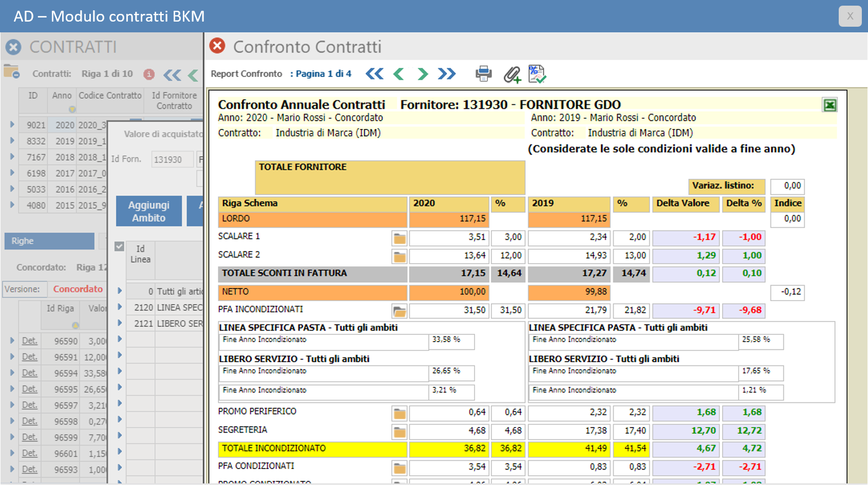Screen dimensions: 868x485
Task: Print the Confronto report
Action: 483,74
